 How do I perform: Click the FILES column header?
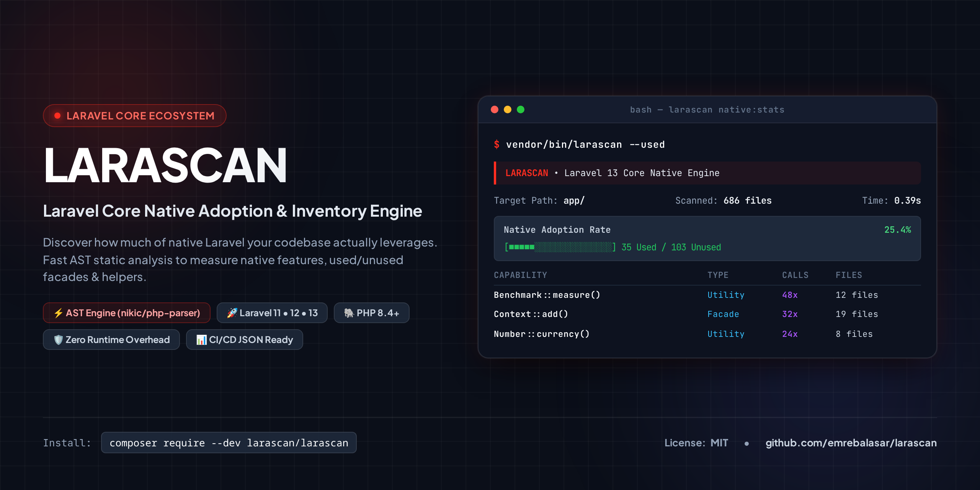[x=849, y=275]
